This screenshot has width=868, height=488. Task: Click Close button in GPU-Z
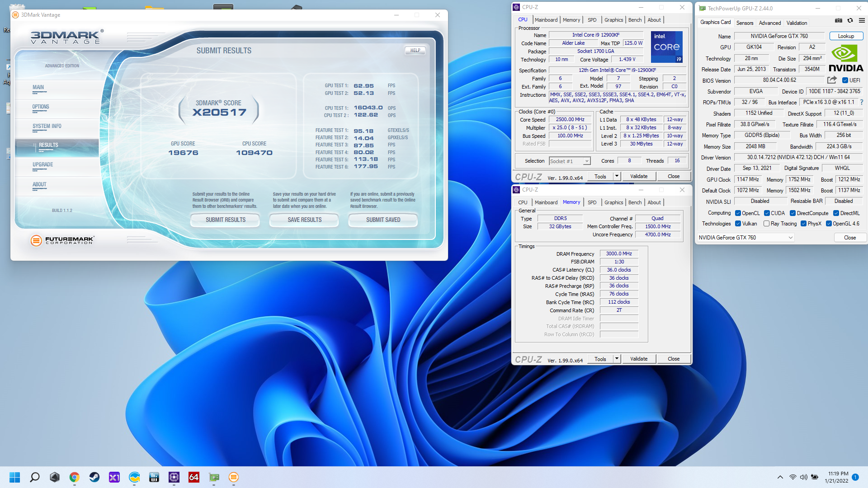pyautogui.click(x=849, y=238)
